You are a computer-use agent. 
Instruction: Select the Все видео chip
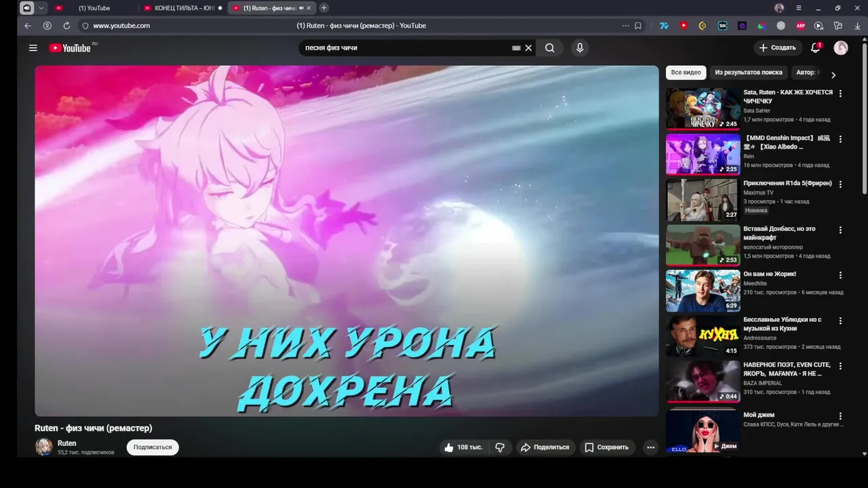(686, 73)
